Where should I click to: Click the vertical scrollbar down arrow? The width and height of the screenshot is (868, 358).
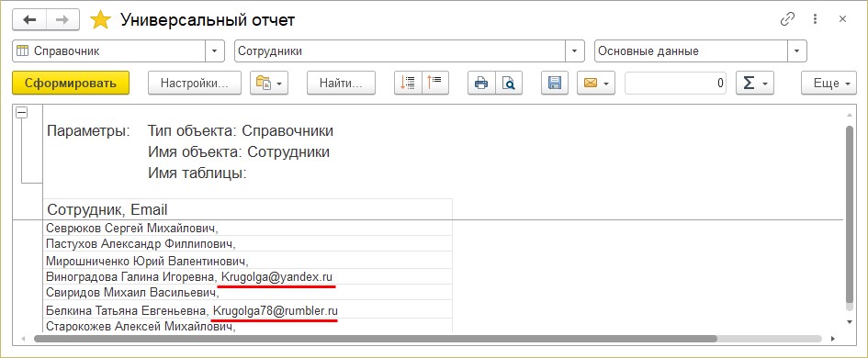(850, 321)
